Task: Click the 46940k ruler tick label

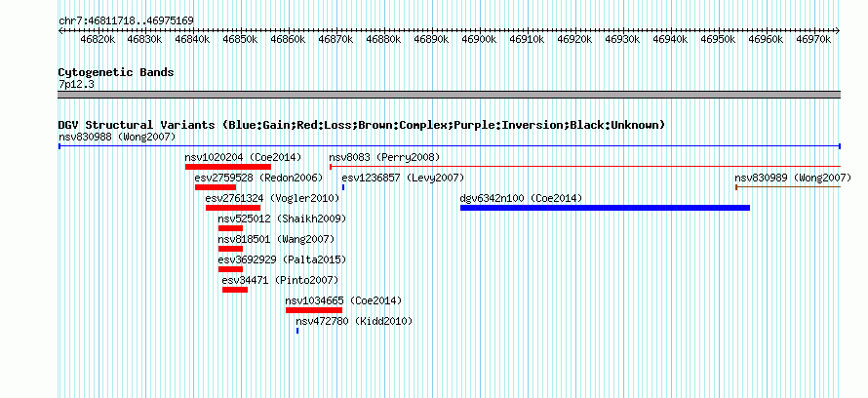Action: [670, 40]
